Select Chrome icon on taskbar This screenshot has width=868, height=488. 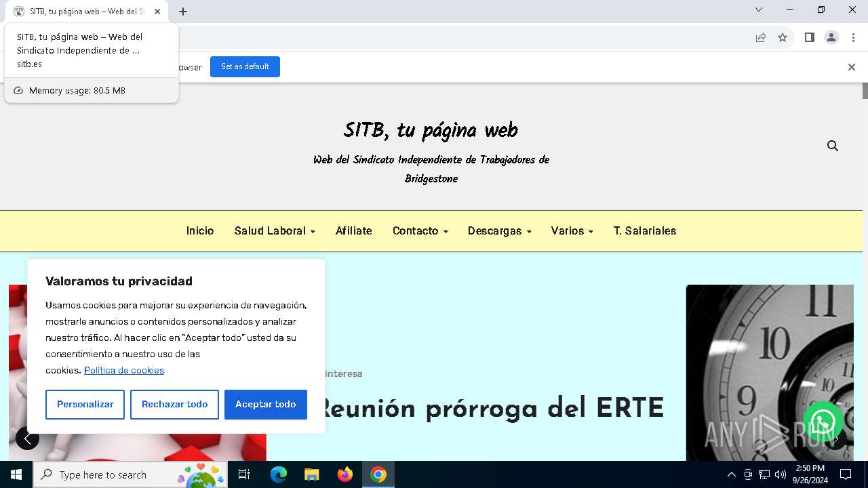pos(378,474)
